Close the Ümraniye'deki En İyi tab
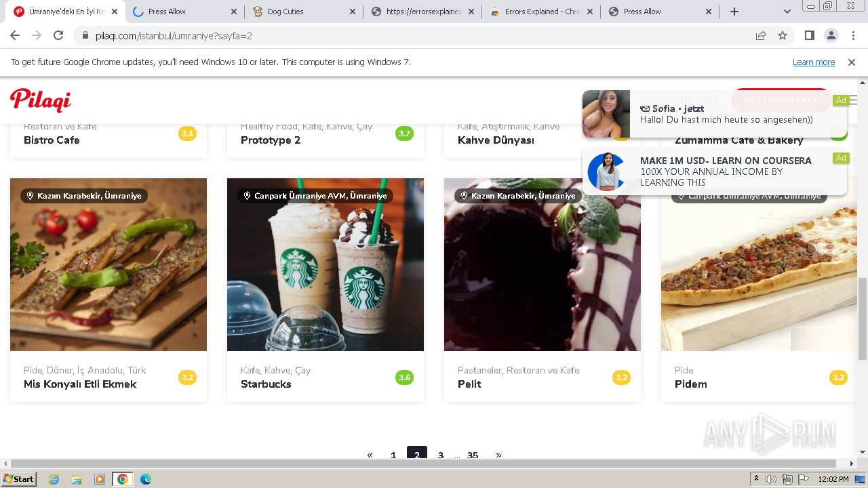Screen dimensions: 868x488 115,12
